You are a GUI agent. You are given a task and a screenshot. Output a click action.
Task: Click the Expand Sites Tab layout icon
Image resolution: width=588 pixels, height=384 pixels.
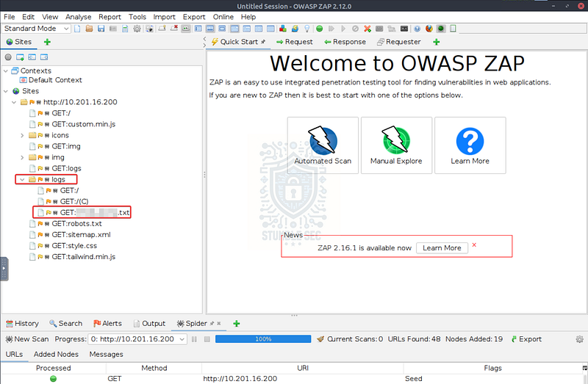coord(198,29)
